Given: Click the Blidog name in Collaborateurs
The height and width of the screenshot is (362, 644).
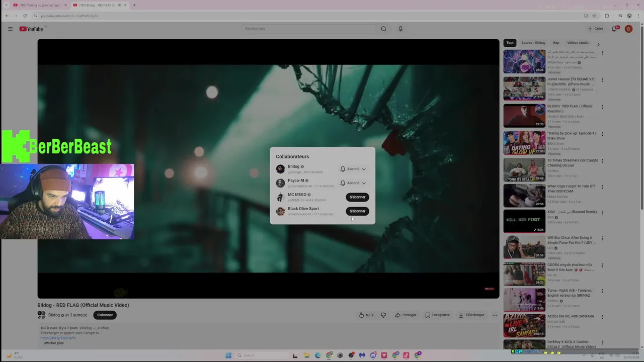Looking at the screenshot, I should coord(293,166).
